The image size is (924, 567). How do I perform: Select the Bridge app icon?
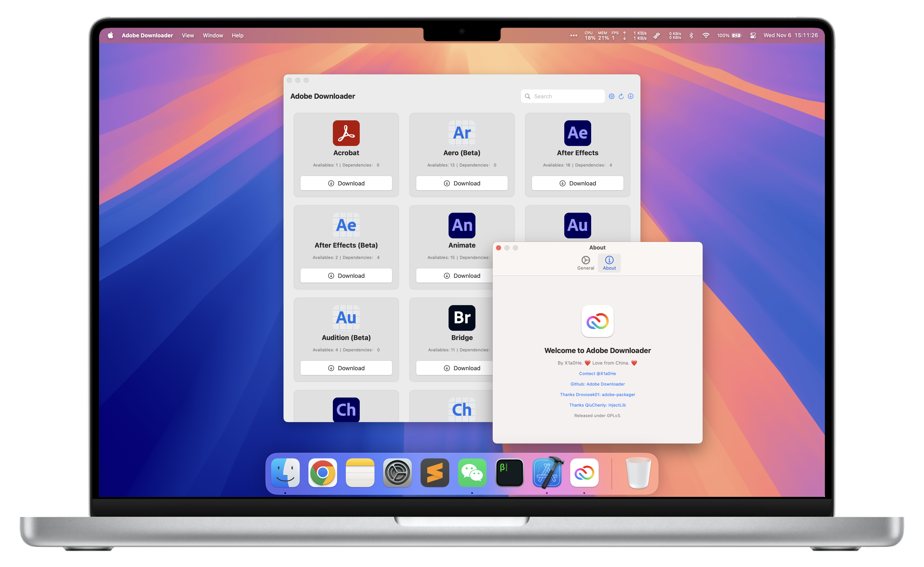click(462, 317)
